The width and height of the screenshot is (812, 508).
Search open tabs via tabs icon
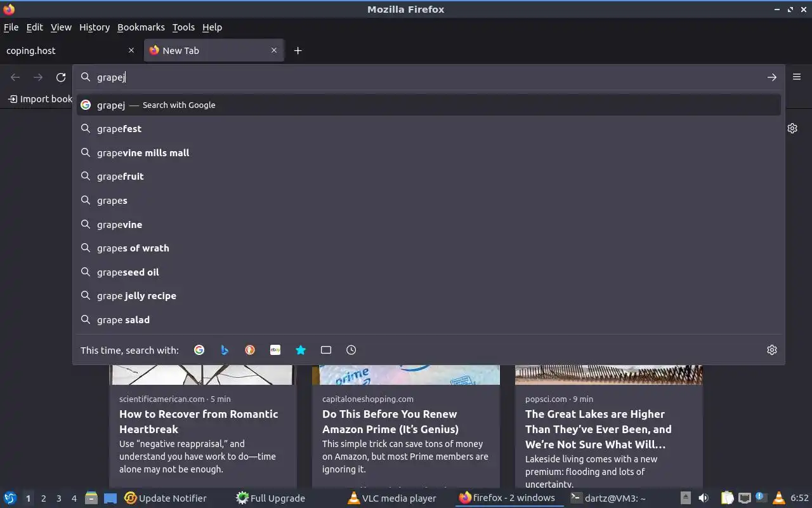tap(326, 350)
